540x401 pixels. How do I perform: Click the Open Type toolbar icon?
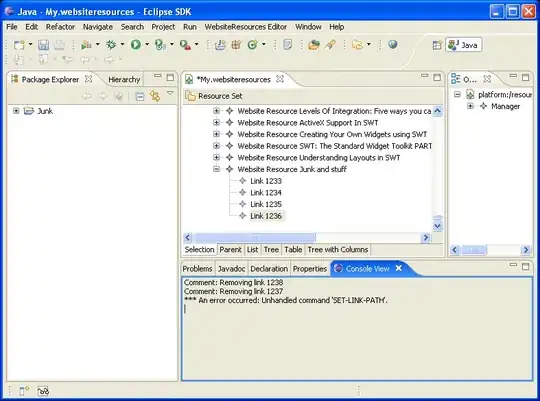point(288,45)
